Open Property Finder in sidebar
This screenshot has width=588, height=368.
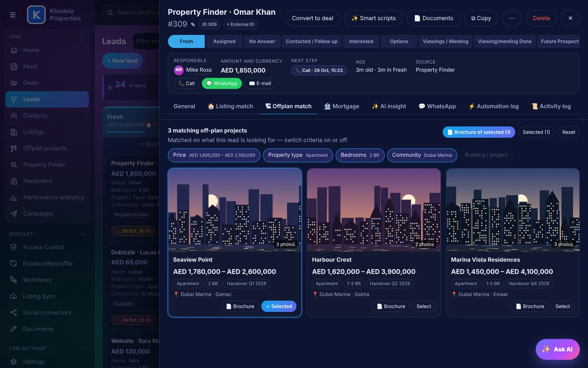(47, 165)
